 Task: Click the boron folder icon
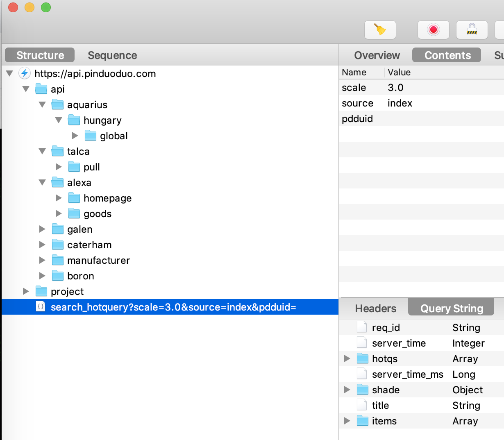coord(57,276)
